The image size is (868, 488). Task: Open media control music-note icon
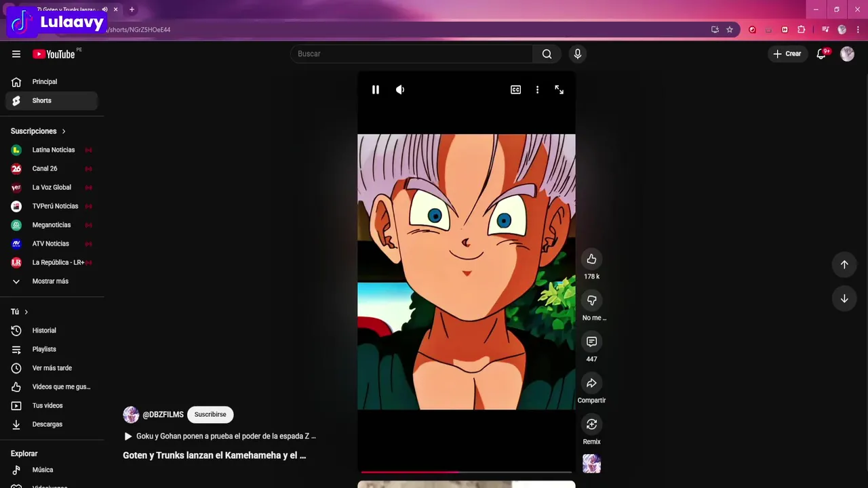click(x=825, y=30)
